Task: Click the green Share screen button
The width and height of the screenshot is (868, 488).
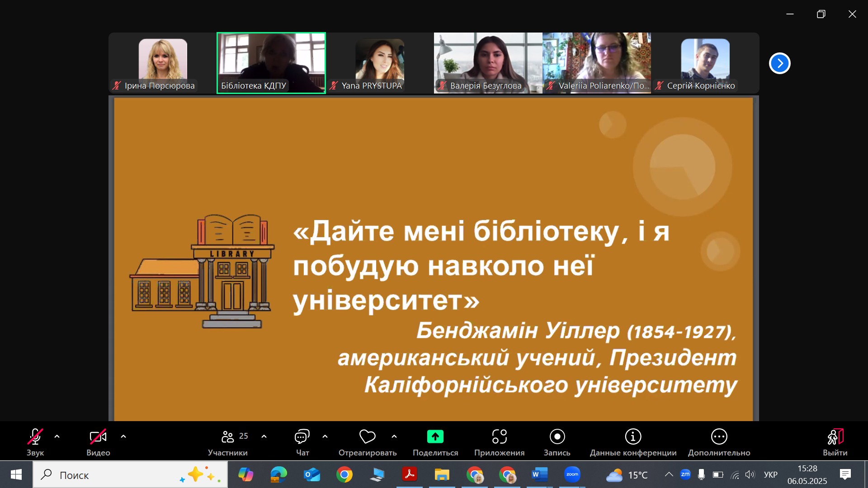Action: 435,437
